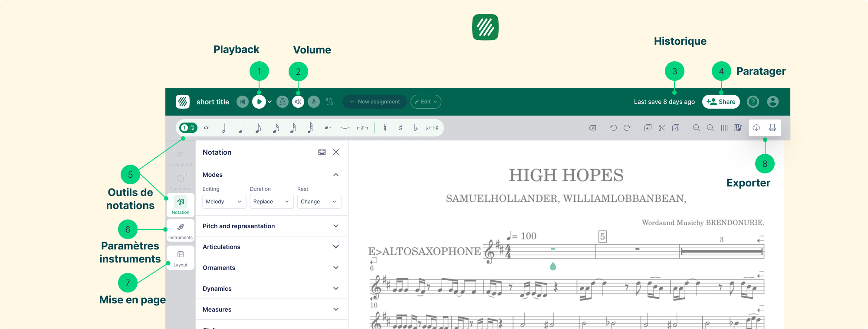The image size is (868, 329).
Task: Click the enharmonic flat-to-sharp switch icon
Action: pos(432,128)
